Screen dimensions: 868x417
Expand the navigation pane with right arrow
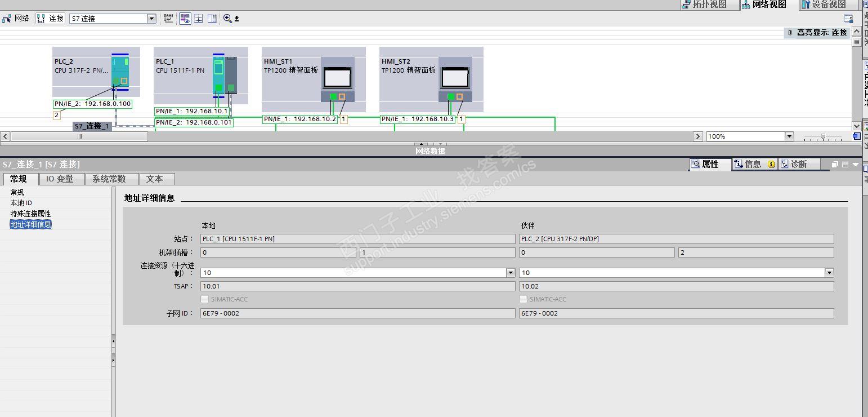click(113, 360)
